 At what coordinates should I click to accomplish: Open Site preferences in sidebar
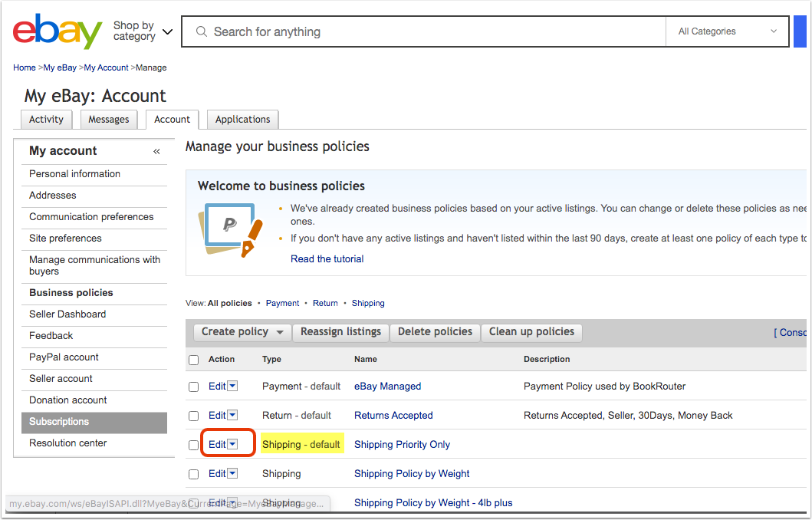click(65, 239)
